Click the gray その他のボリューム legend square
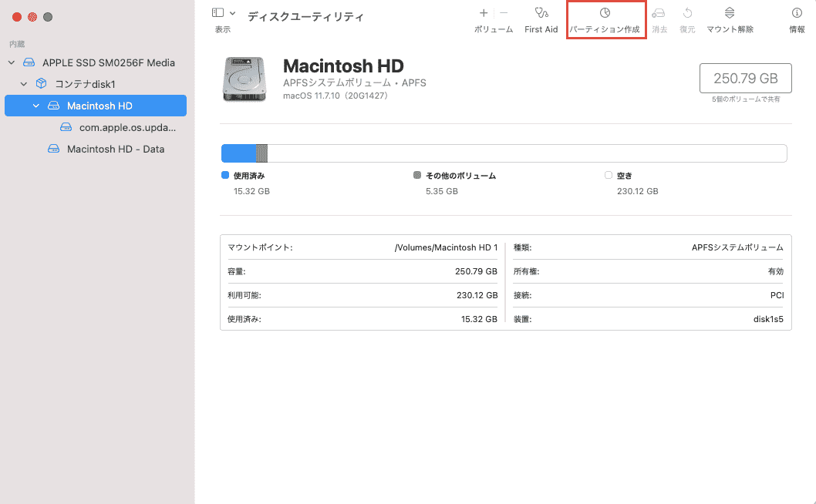This screenshot has width=816, height=504. point(416,175)
